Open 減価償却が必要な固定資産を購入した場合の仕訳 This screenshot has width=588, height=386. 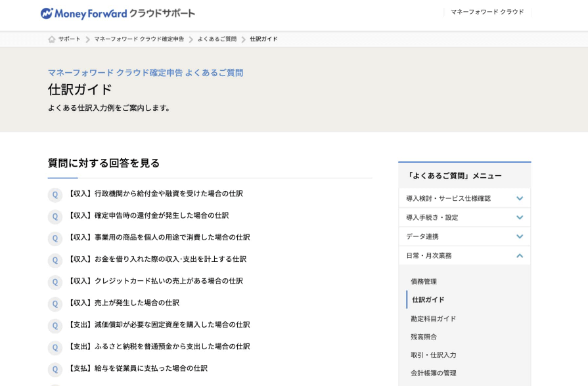coord(159,324)
